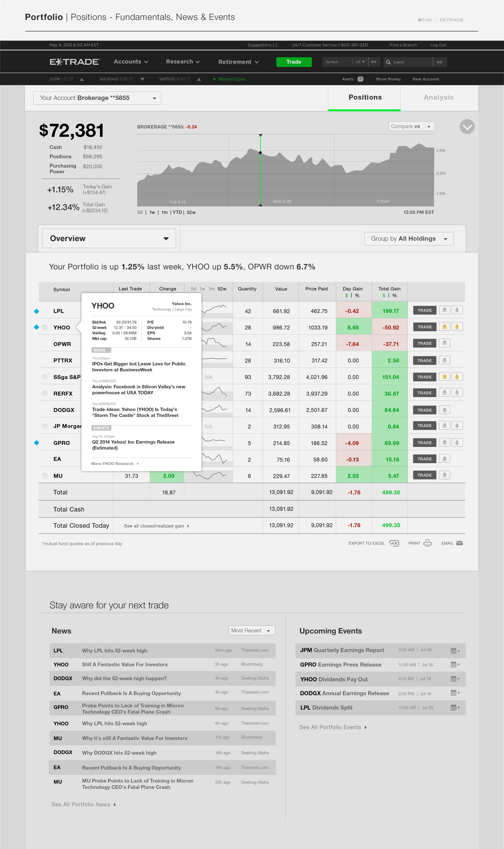Open the Move Money link
This screenshot has width=504, height=849.
(388, 79)
